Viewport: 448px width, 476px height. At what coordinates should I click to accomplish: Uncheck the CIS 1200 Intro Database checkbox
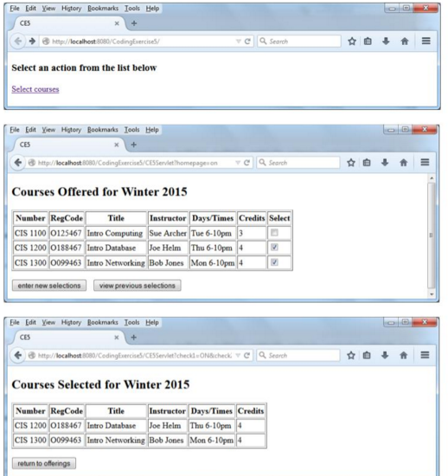coord(274,248)
